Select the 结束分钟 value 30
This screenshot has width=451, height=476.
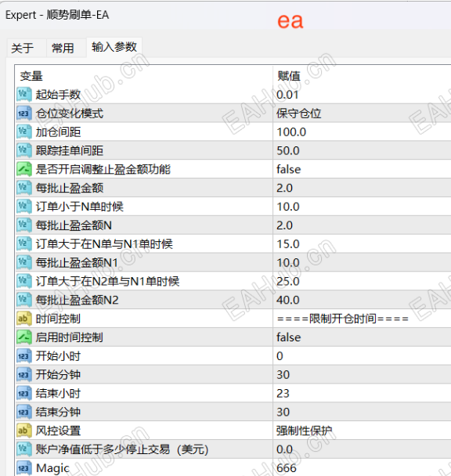click(283, 413)
